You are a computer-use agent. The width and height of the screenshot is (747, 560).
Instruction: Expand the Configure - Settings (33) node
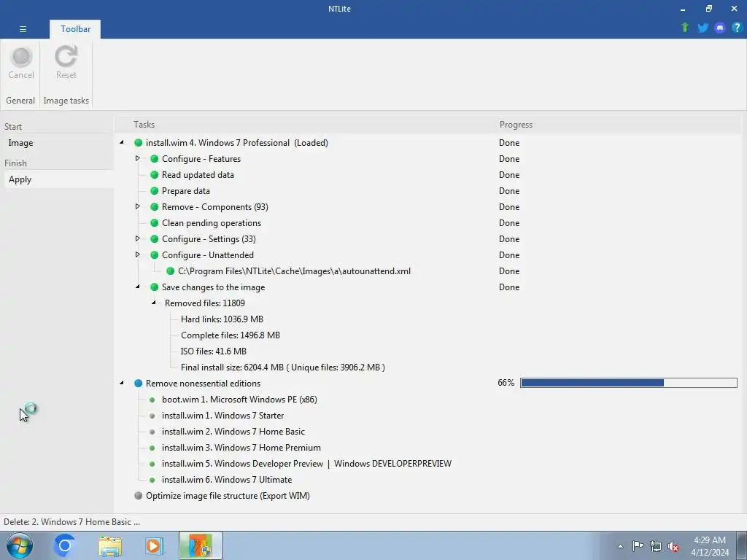pos(138,238)
